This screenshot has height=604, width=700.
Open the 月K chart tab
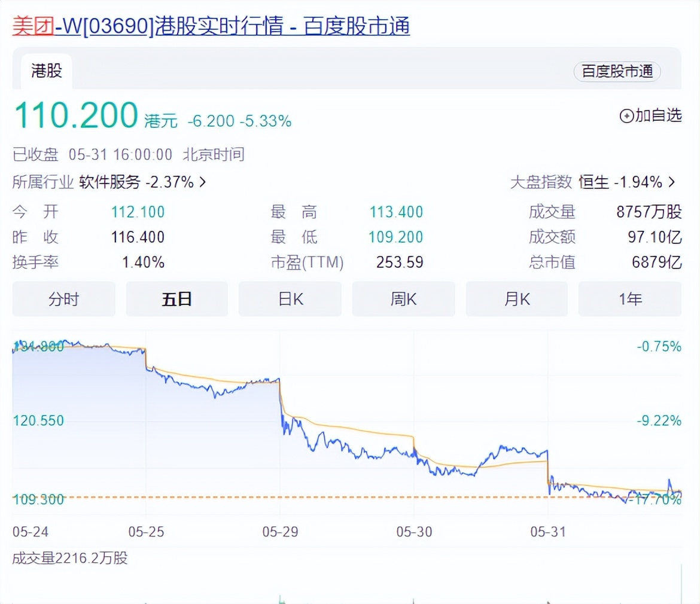[516, 299]
